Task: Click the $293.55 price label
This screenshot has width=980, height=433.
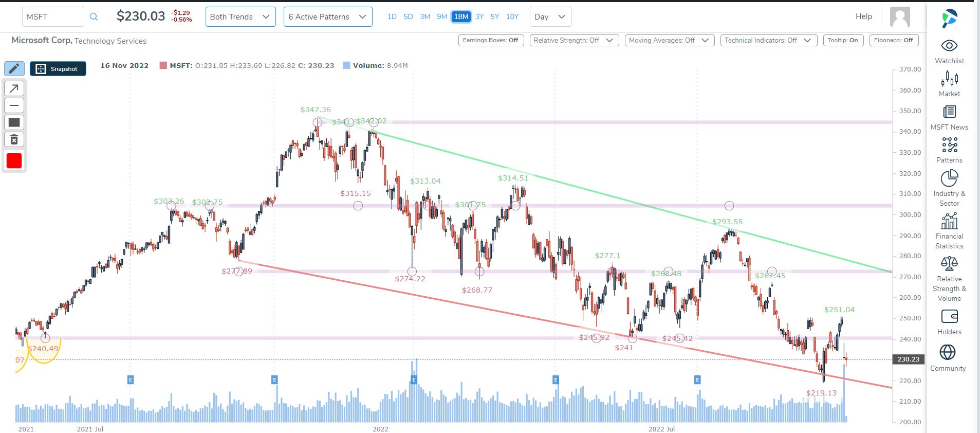Action: [727, 222]
